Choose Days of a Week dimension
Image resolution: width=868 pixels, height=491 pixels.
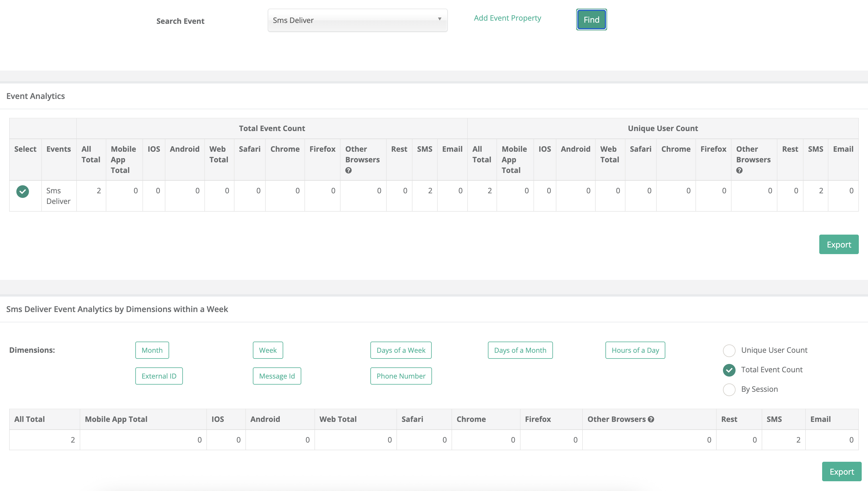(x=401, y=350)
